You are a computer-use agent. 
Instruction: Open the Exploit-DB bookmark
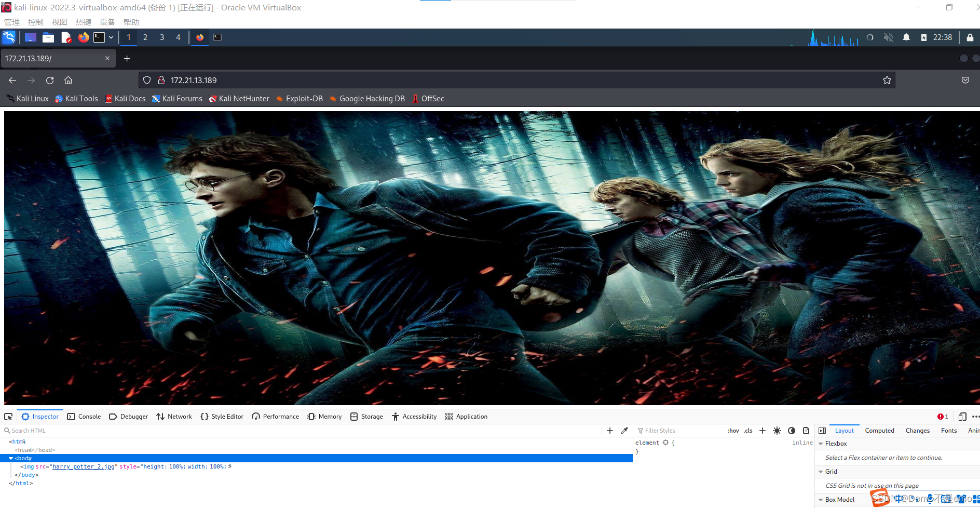(299, 99)
